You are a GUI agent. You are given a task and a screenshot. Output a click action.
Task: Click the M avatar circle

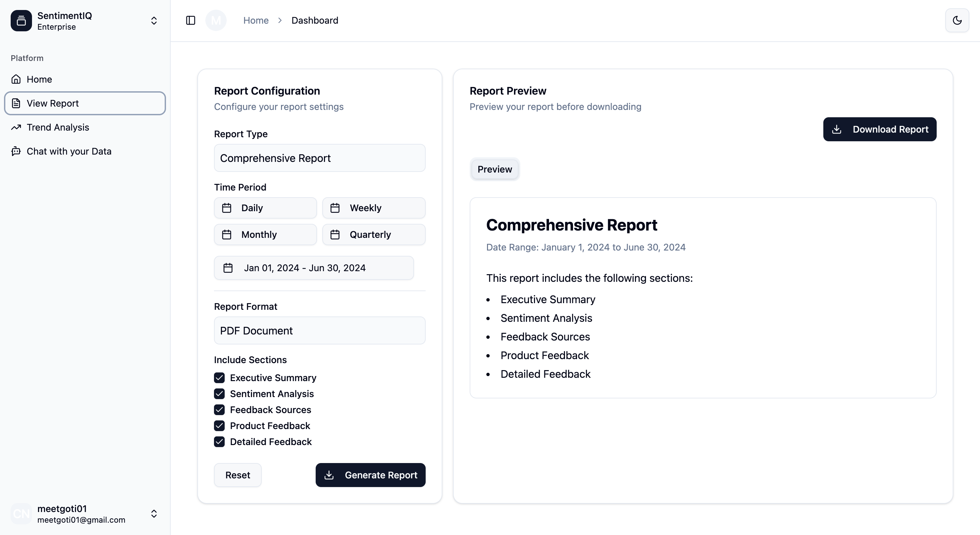pos(216,21)
